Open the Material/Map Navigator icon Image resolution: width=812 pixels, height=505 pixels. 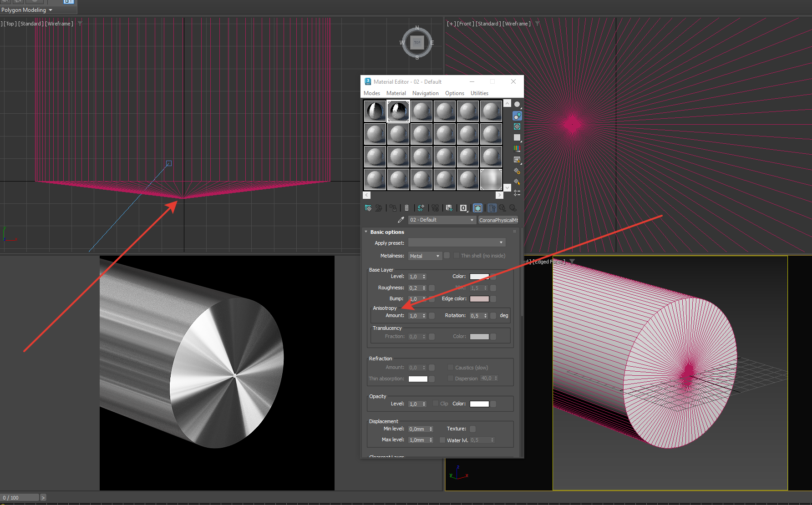click(517, 193)
